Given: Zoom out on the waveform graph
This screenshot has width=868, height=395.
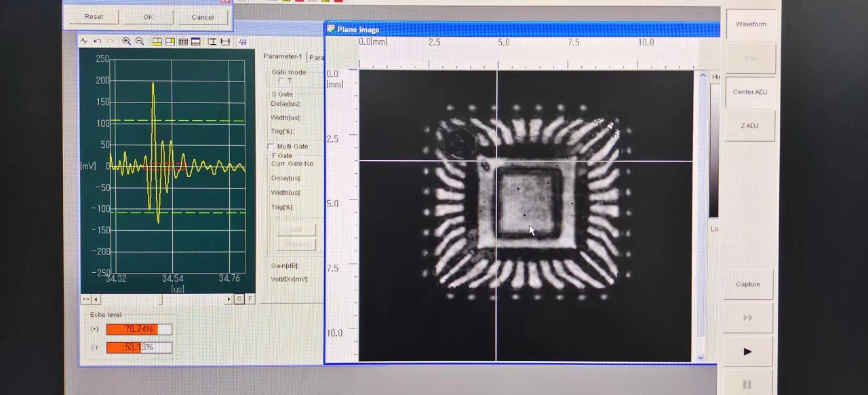Looking at the screenshot, I should (140, 41).
